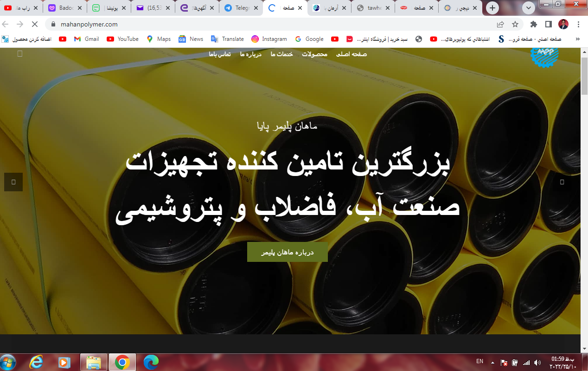Open the Chrome profile avatar
The image size is (588, 371).
(563, 24)
